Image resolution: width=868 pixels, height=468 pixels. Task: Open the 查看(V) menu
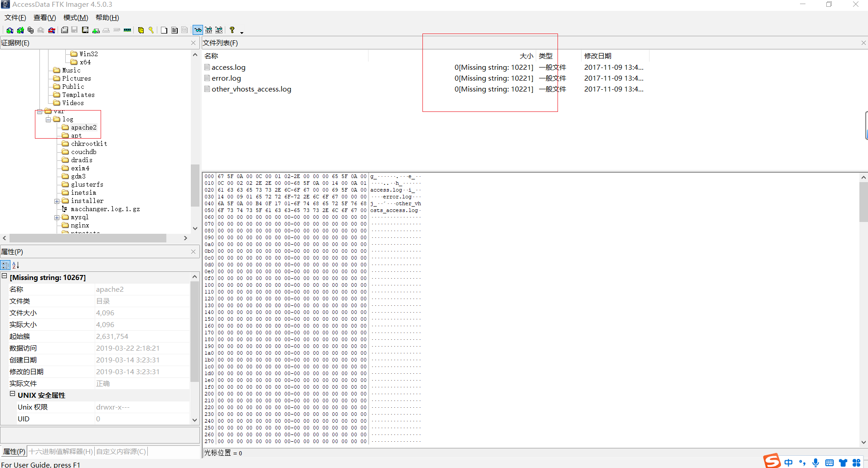[x=45, y=18]
